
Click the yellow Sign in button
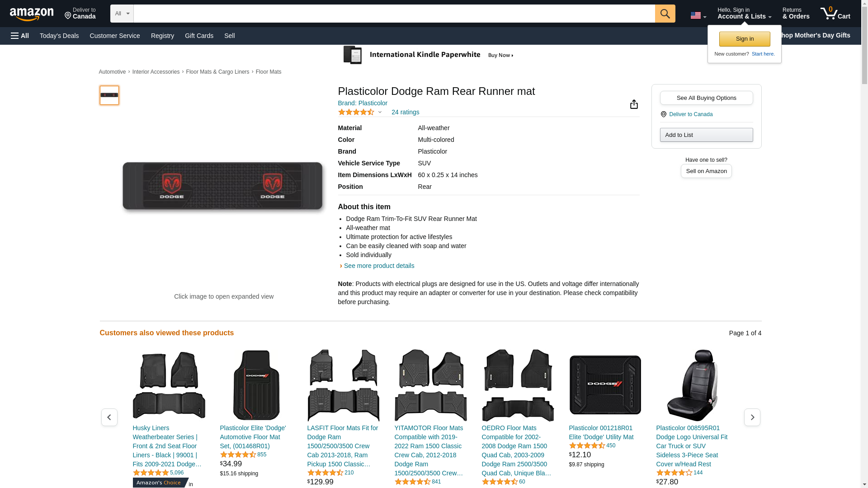pyautogui.click(x=744, y=39)
